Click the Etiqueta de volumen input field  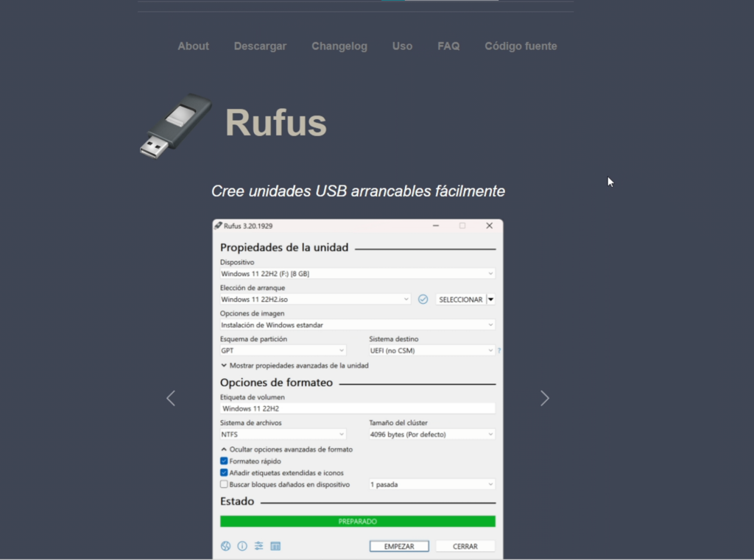357,408
